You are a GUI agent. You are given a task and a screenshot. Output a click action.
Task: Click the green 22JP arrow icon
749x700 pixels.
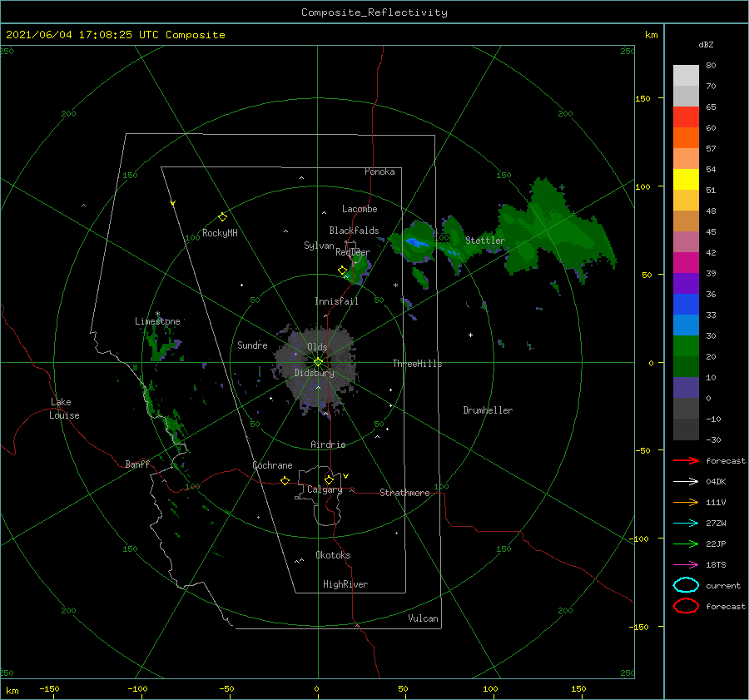click(x=686, y=544)
